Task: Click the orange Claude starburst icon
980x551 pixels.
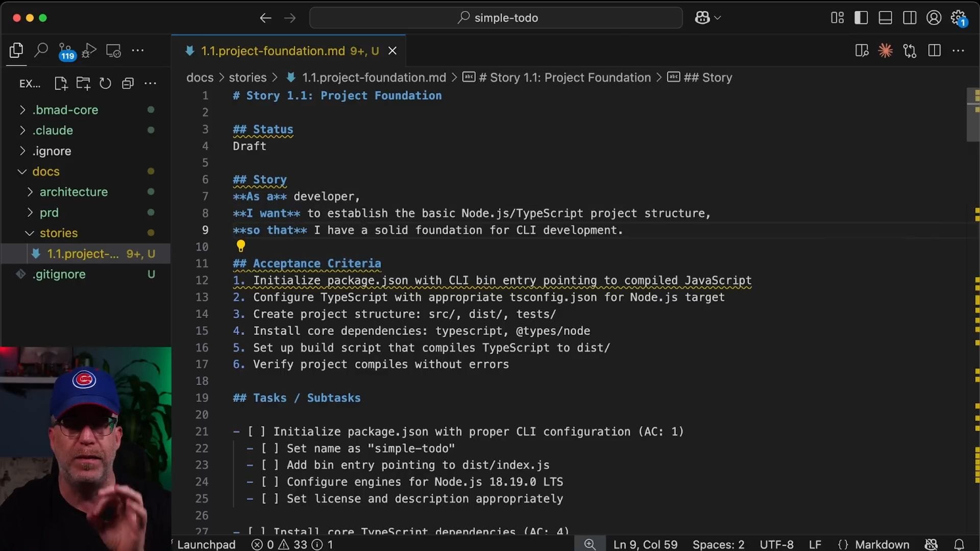Action: (886, 51)
